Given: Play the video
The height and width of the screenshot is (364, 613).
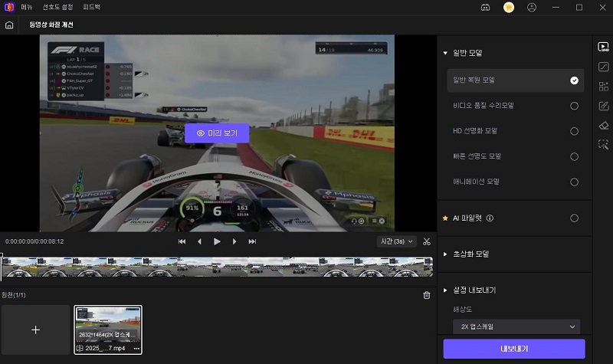Looking at the screenshot, I should (x=217, y=241).
